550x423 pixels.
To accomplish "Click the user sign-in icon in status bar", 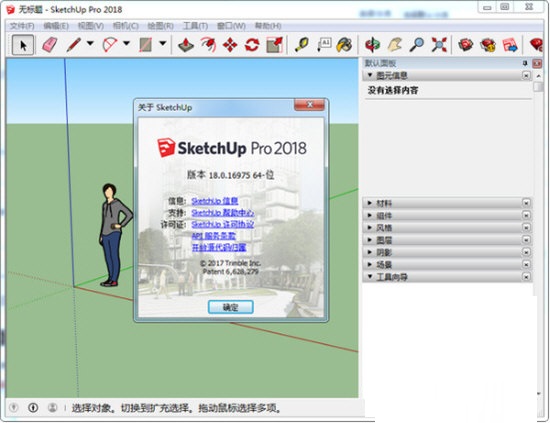I will (53, 408).
